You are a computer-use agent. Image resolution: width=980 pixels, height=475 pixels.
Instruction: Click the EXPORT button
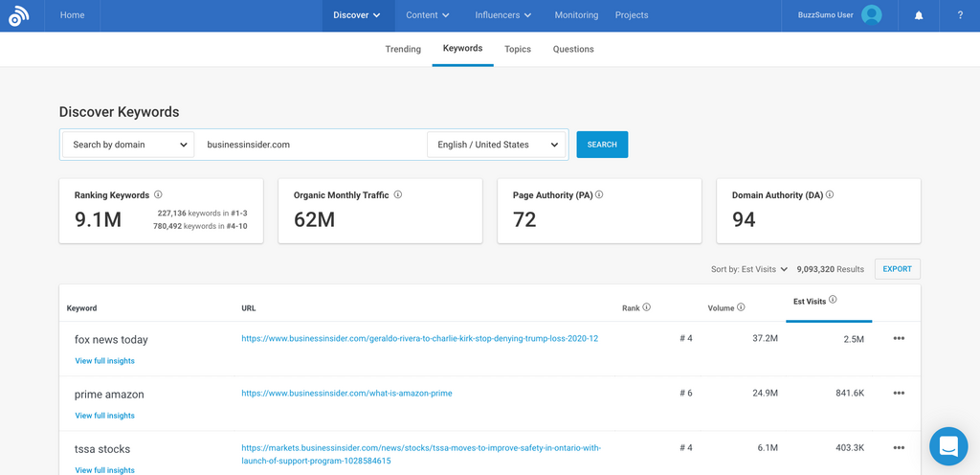tap(897, 269)
